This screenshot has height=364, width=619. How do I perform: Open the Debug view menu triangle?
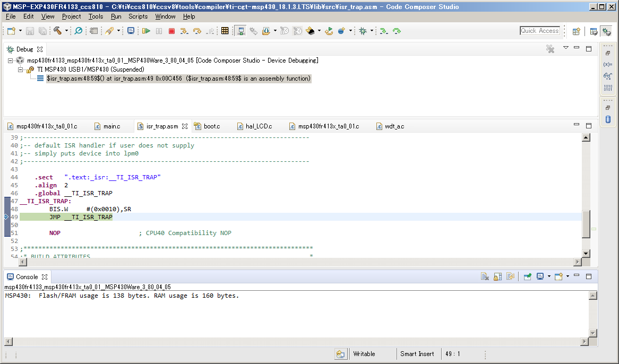click(x=565, y=48)
